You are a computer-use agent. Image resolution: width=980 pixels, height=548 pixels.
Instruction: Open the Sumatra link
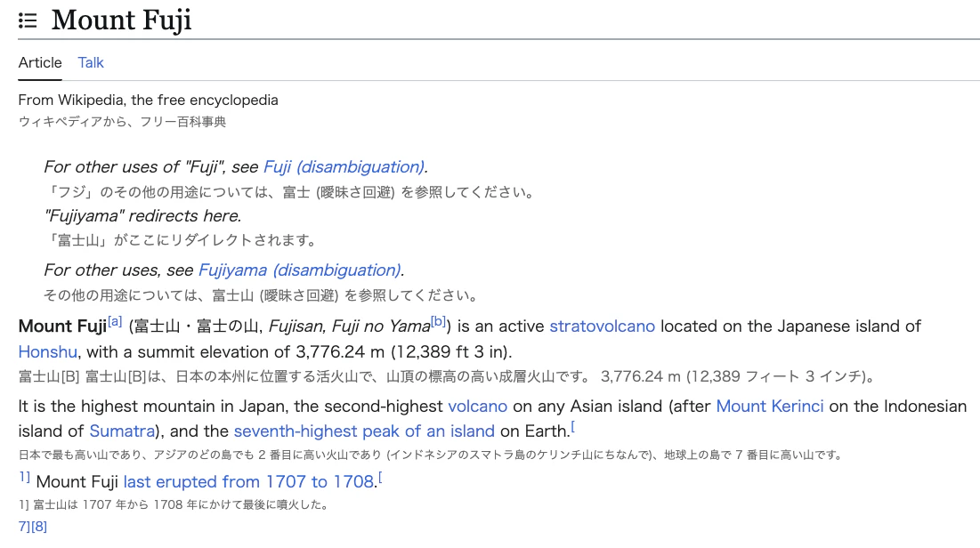[x=122, y=431]
